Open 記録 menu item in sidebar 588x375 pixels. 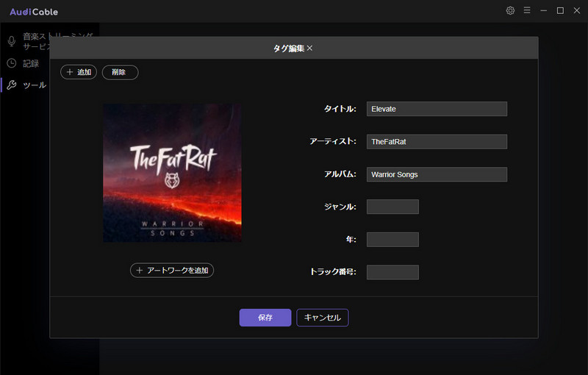point(31,63)
